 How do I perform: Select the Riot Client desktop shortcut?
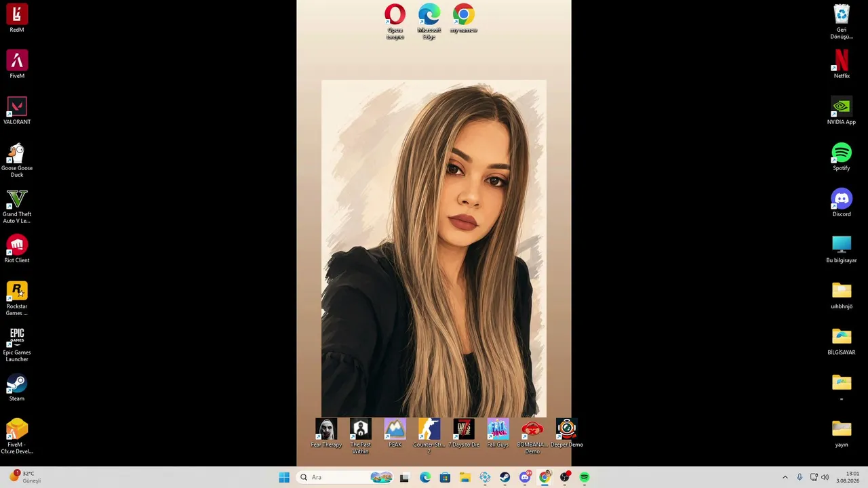click(17, 249)
